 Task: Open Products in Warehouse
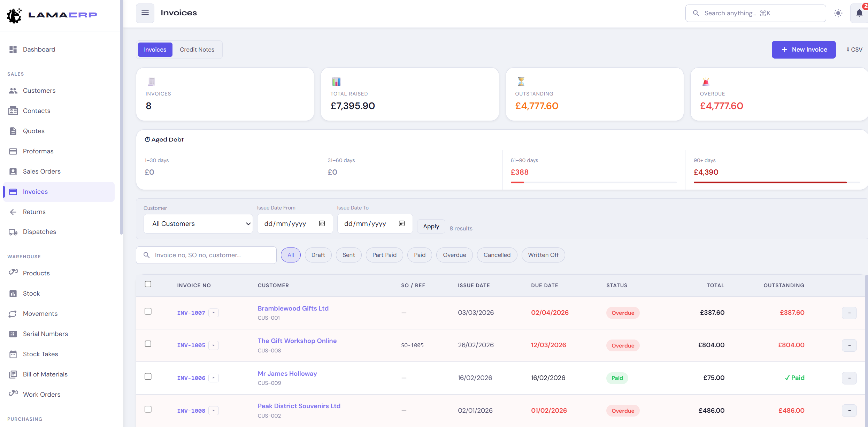pyautogui.click(x=59, y=273)
